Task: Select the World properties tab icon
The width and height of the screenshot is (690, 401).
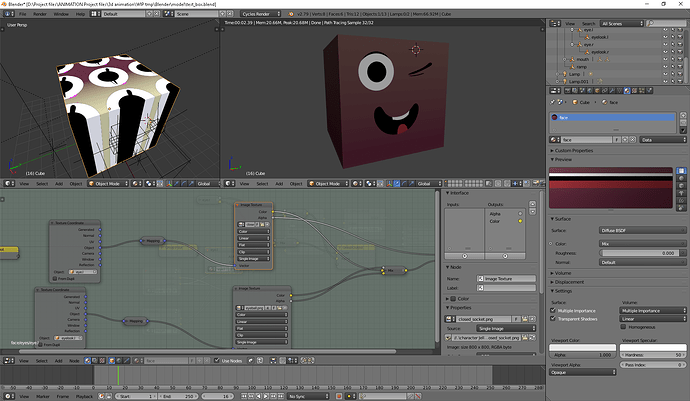Action: (590, 90)
